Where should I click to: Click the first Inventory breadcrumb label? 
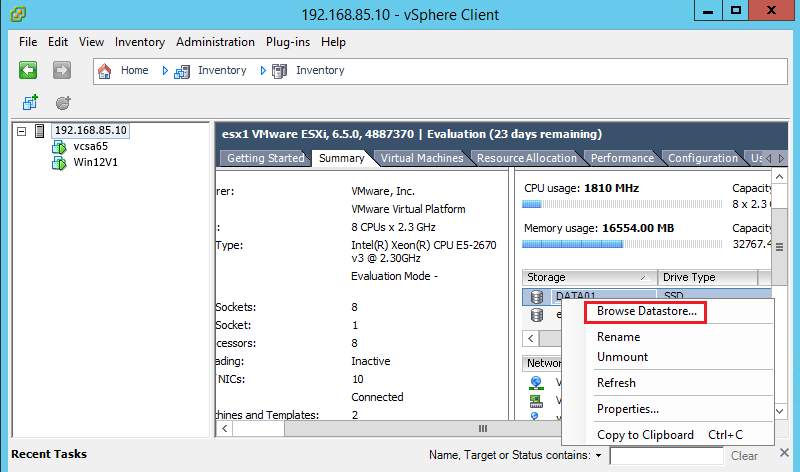[x=222, y=70]
